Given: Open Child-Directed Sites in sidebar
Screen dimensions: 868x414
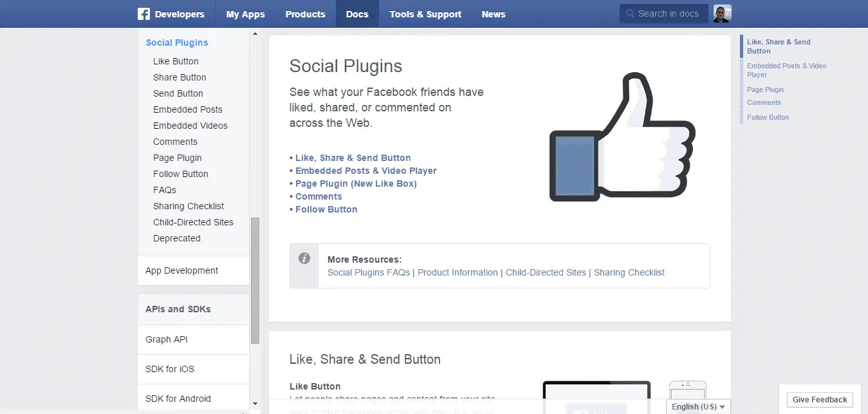Looking at the screenshot, I should (x=193, y=222).
